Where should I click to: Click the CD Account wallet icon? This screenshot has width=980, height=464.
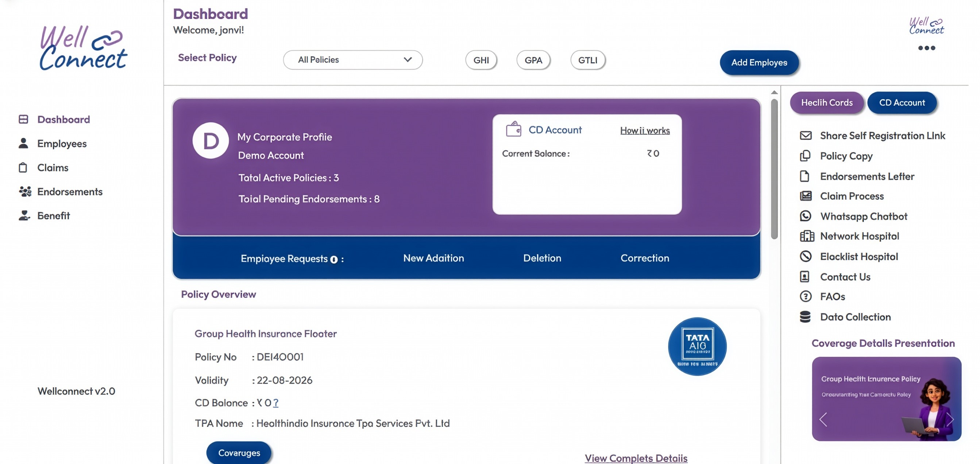[x=513, y=129]
